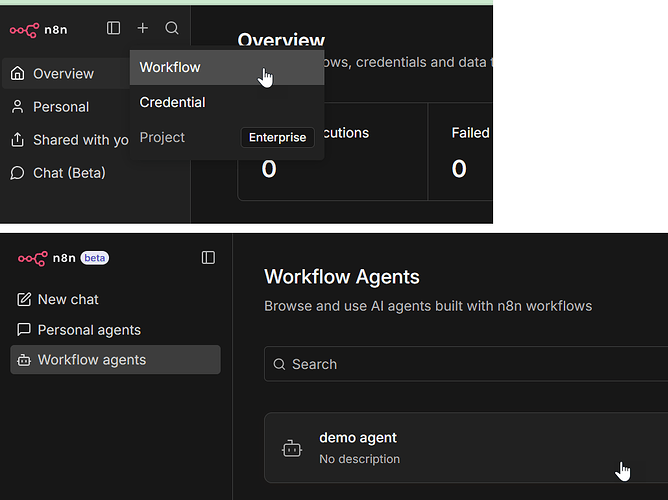Screen dimensions: 668x500
Task: Start a New chat
Action: [68, 299]
